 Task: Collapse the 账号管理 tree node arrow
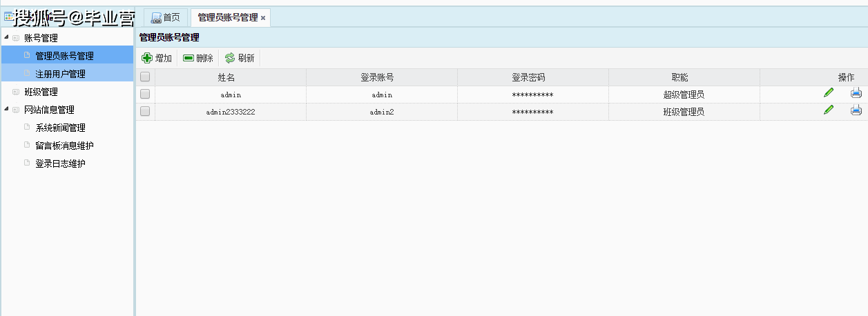tap(6, 38)
